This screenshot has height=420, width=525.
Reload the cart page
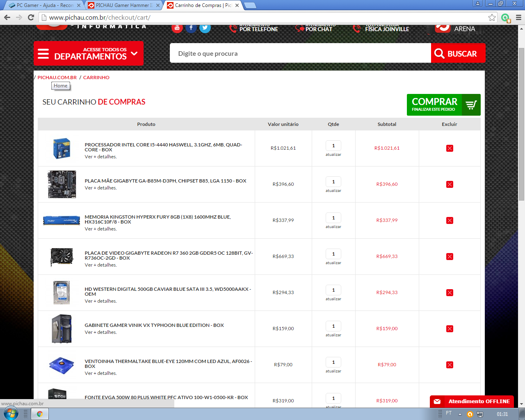[31, 17]
